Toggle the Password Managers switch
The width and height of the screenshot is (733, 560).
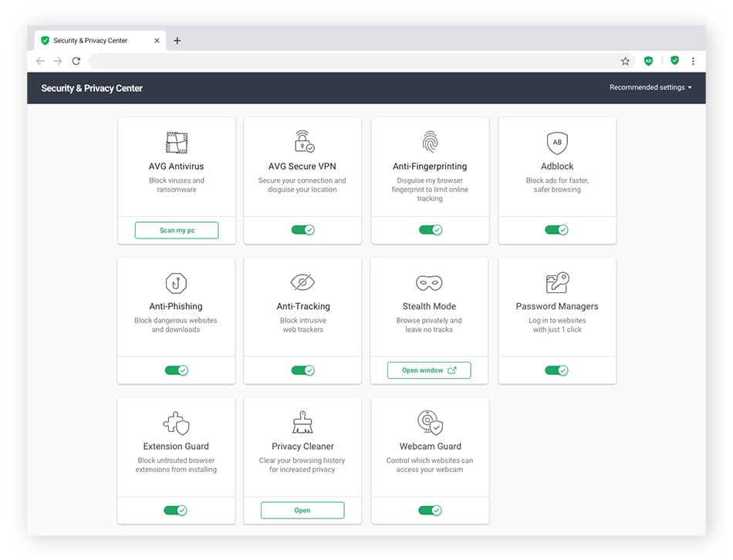click(557, 370)
